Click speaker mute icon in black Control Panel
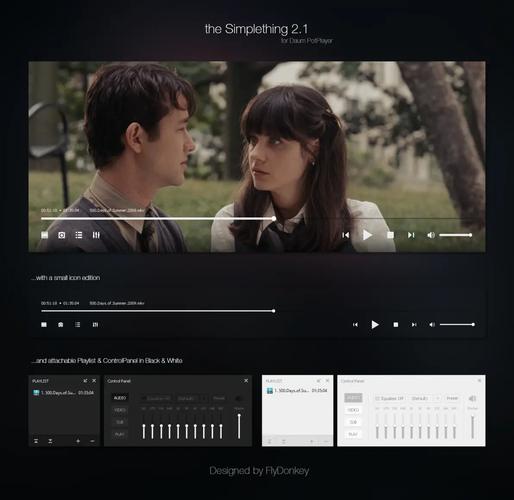514x500 pixels. pos(239,398)
